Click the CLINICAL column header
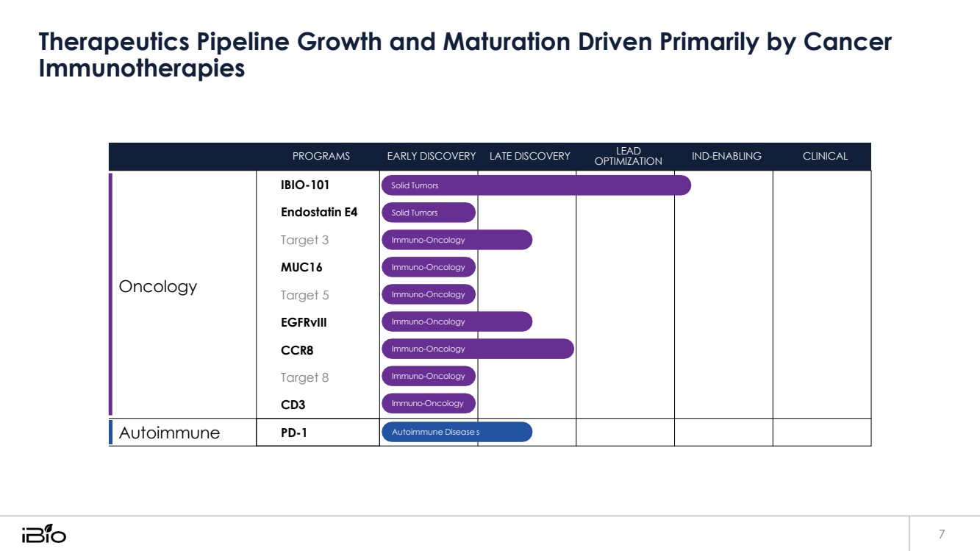This screenshot has width=980, height=551. pyautogui.click(x=825, y=156)
